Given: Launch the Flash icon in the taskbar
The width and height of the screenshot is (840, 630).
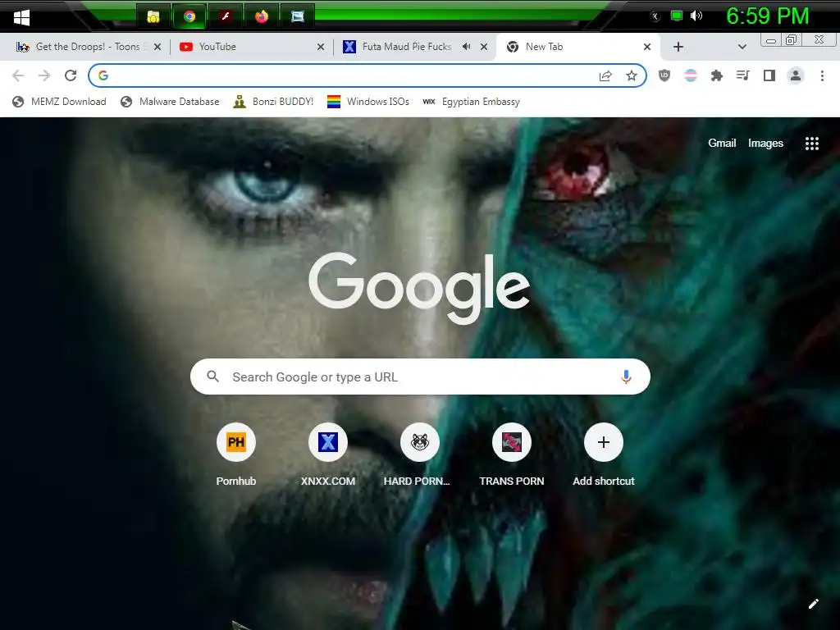Looking at the screenshot, I should 226,16.
